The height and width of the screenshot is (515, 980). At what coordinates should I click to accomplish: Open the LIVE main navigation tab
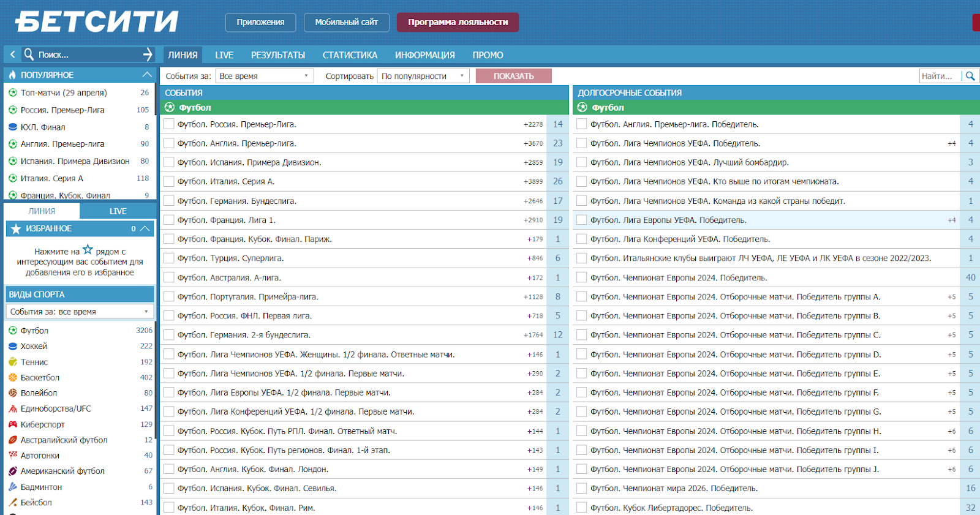pyautogui.click(x=224, y=55)
